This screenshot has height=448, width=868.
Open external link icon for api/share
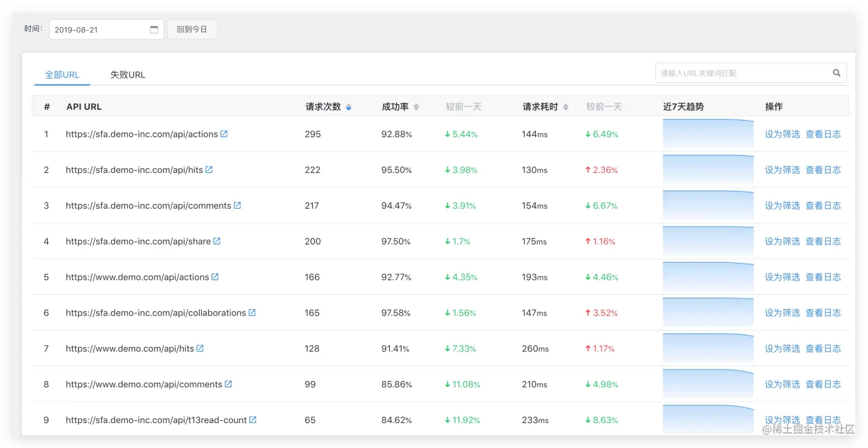point(217,241)
